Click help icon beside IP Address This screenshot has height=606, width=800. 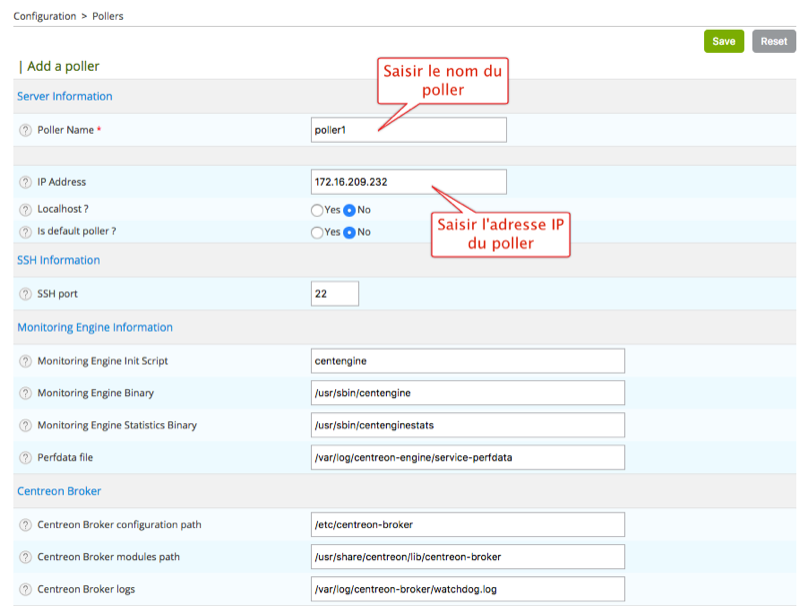click(x=26, y=182)
